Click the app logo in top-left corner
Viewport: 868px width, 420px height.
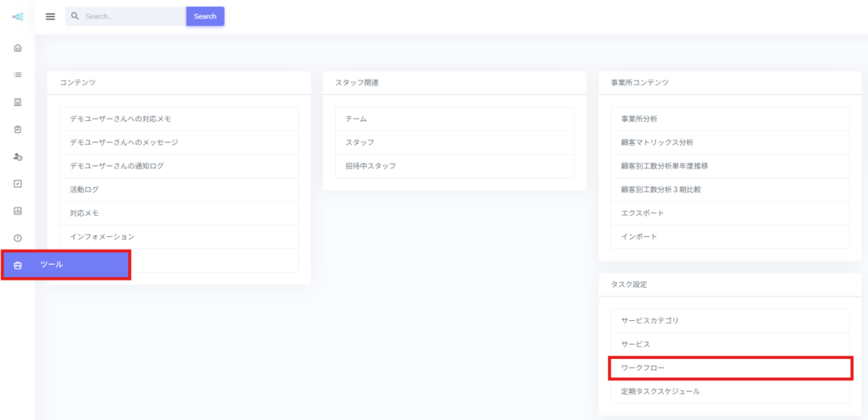pos(18,17)
